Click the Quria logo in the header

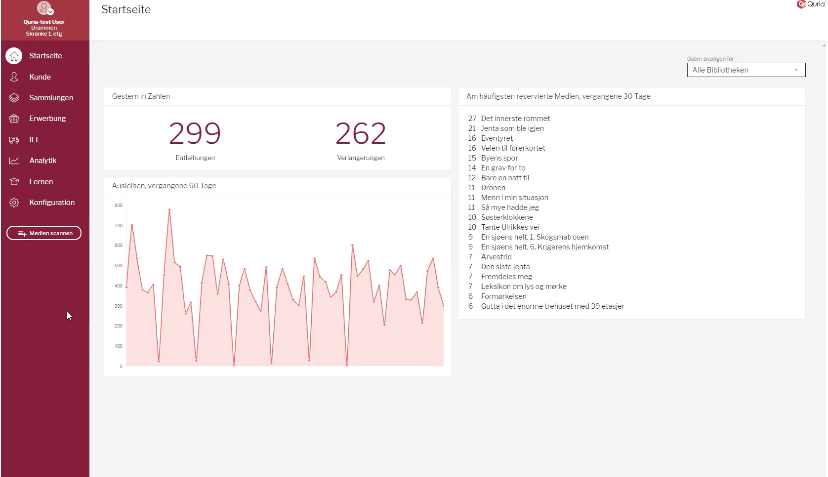(810, 5)
